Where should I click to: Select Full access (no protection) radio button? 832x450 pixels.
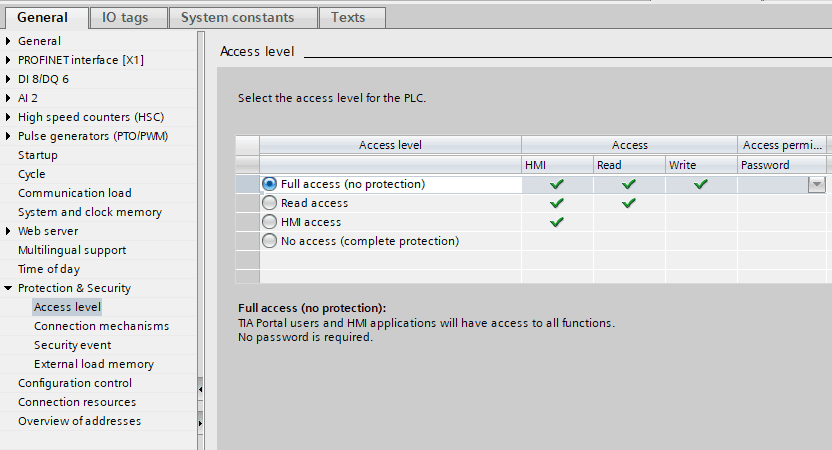(269, 184)
